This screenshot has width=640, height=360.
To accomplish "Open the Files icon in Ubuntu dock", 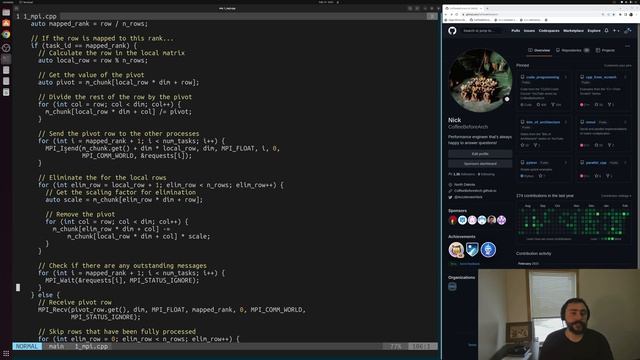I will pos(6,13).
